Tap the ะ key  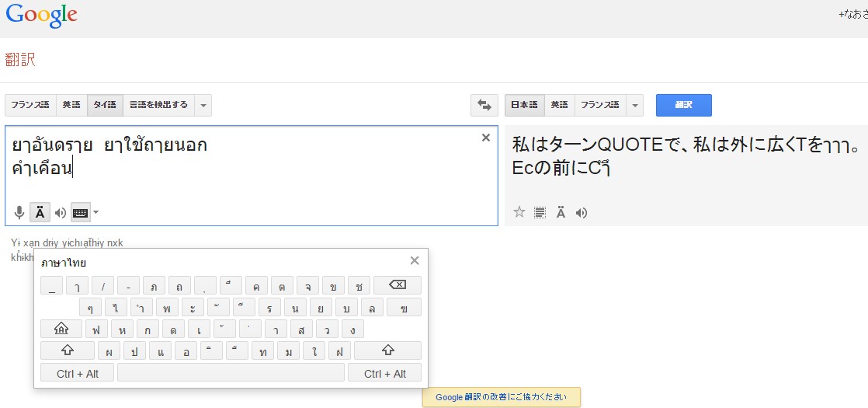[193, 307]
